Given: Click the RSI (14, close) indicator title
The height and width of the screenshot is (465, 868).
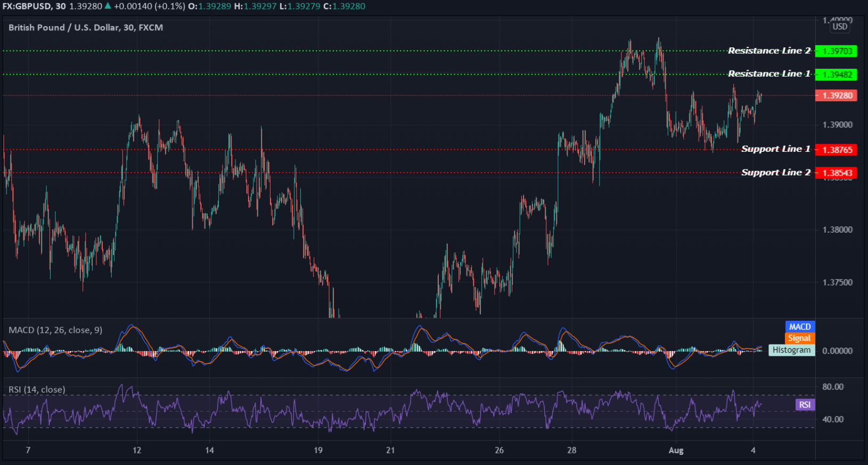Looking at the screenshot, I should tap(37, 390).
